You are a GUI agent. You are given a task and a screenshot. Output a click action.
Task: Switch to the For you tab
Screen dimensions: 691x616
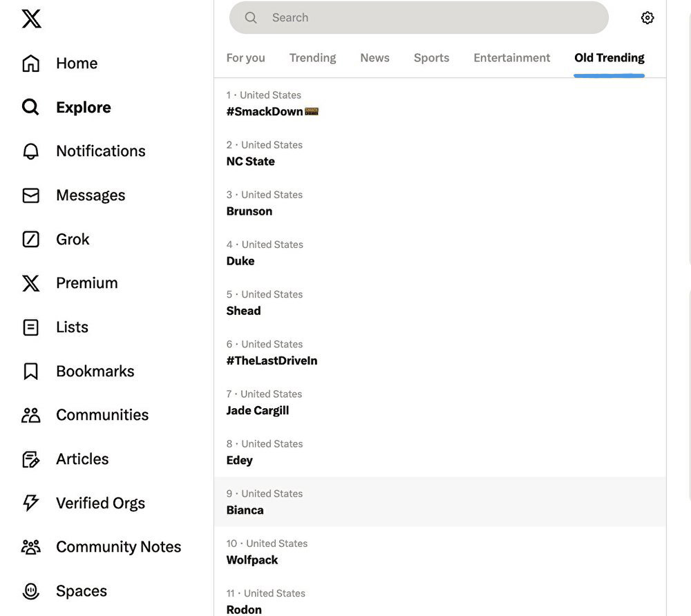245,58
